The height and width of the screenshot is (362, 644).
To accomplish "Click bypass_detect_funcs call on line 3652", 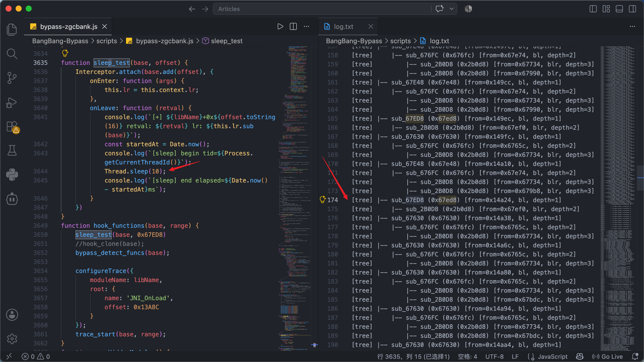I will pyautogui.click(x=110, y=253).
